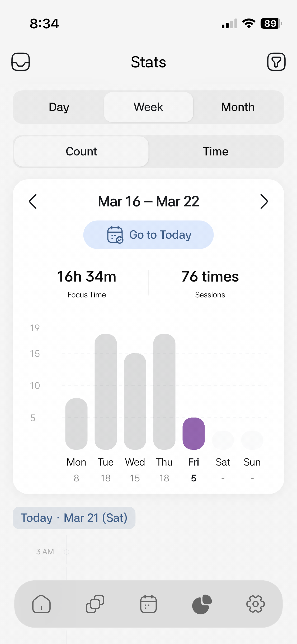Viewport: 297px width, 644px height.
Task: Tap the calendar icon in Go to Today
Action: pyautogui.click(x=115, y=235)
